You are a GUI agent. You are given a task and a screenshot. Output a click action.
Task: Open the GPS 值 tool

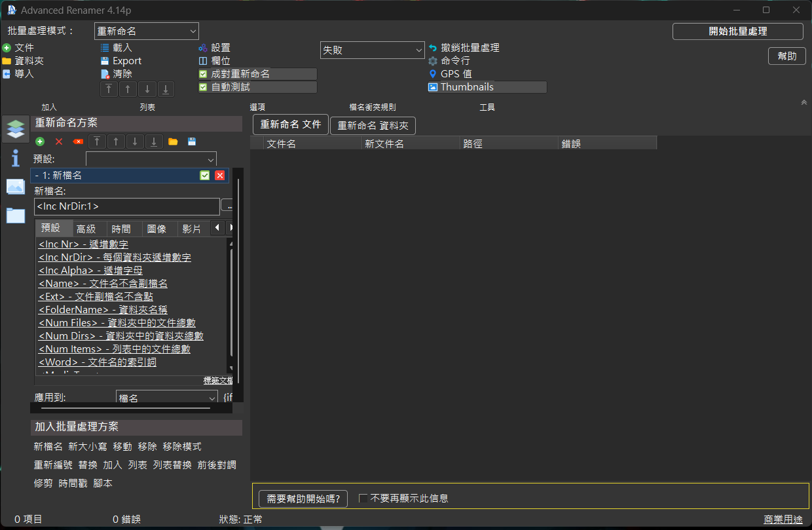click(450, 74)
